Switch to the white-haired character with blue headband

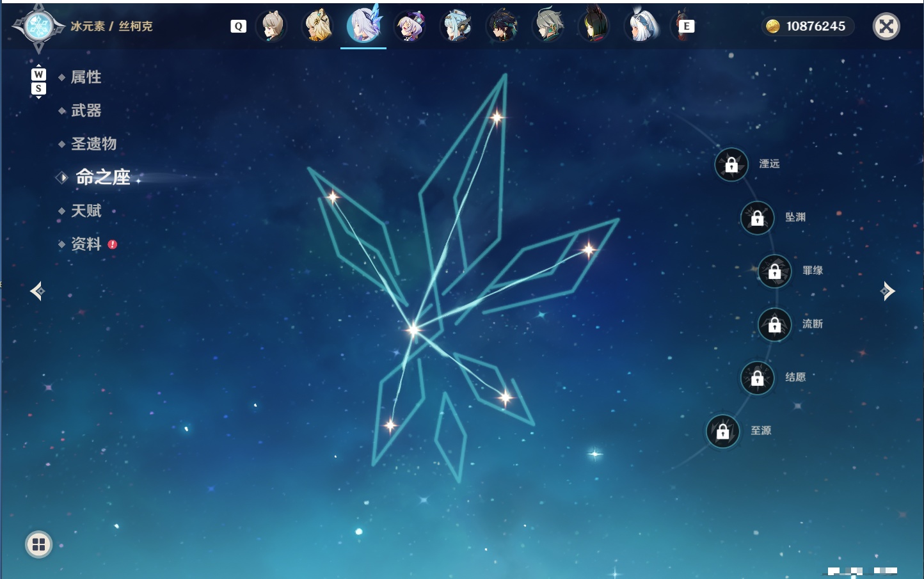click(x=641, y=26)
